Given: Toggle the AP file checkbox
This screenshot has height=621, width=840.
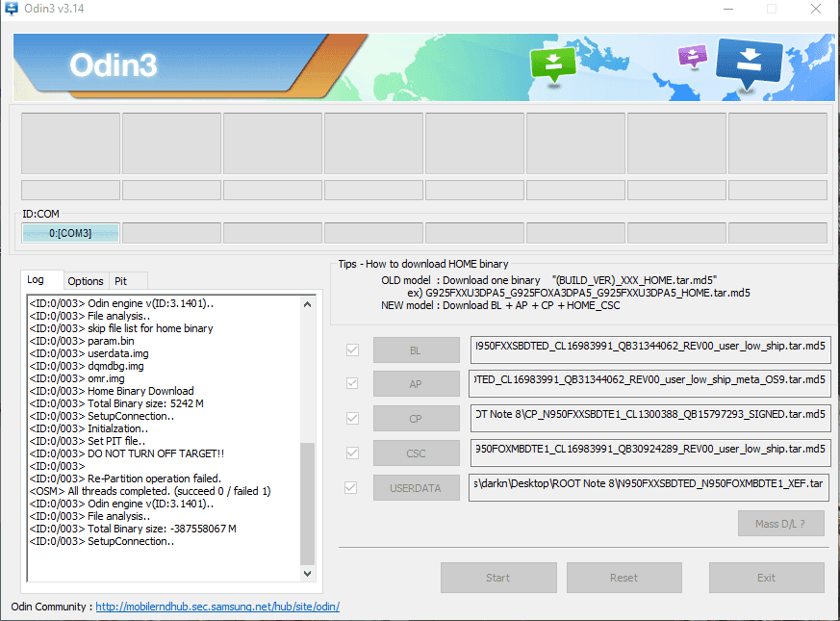Looking at the screenshot, I should coord(352,383).
